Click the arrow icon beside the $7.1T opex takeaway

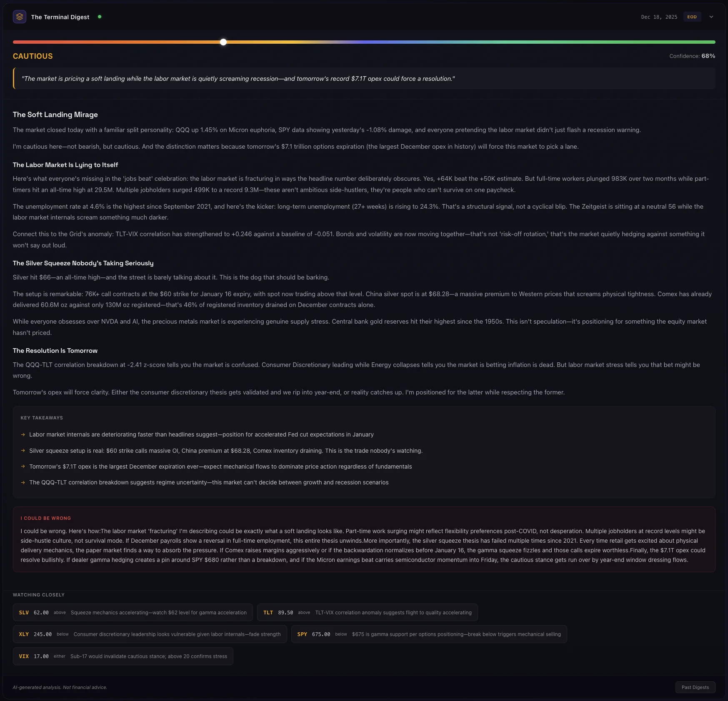tap(23, 467)
